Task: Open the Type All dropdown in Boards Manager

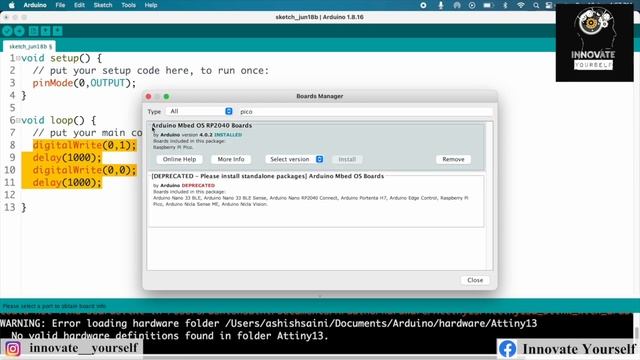Action: click(199, 111)
